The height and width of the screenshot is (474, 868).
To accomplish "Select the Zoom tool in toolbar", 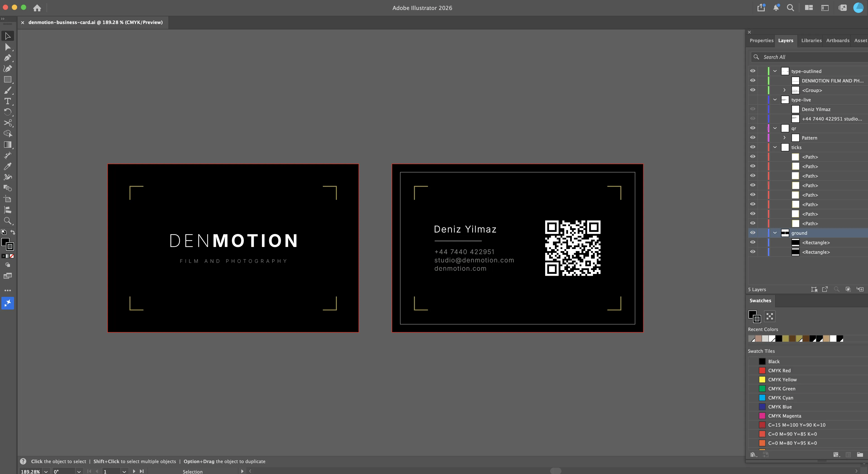I will [x=7, y=221].
